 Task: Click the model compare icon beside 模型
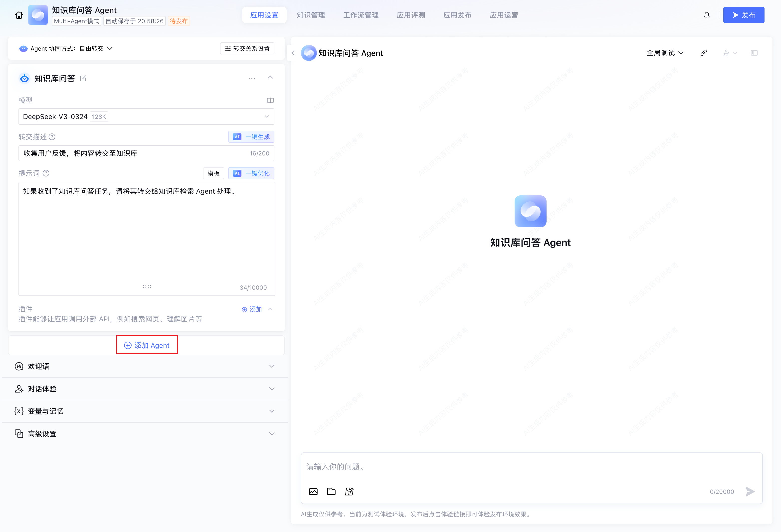(x=270, y=100)
